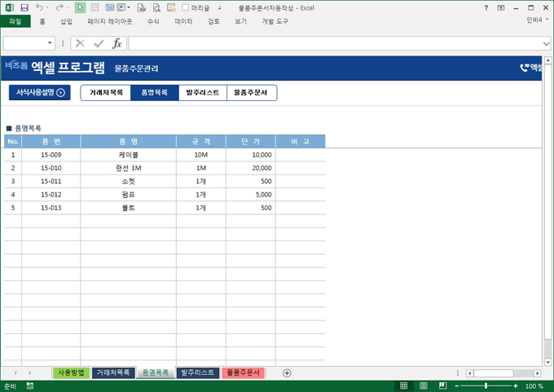Switch to the 사용방법 sheet tab
This screenshot has width=554, height=392.
71,372
